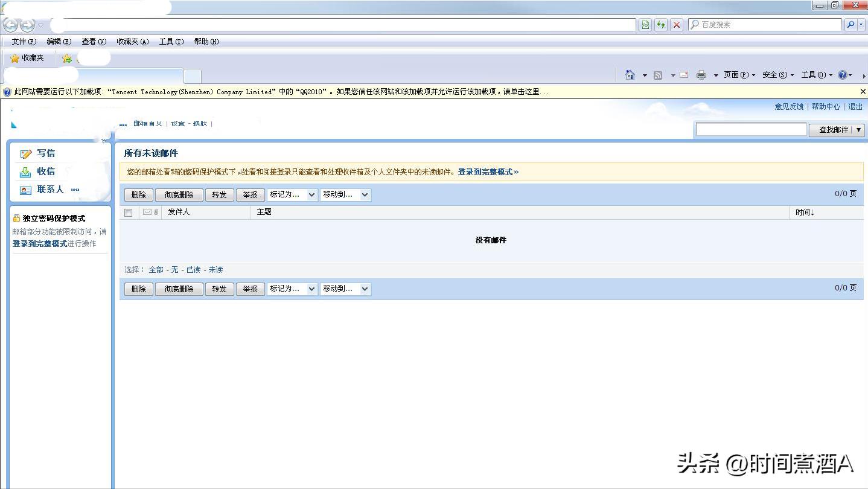Expand the 查找邮件 search options arrow
The image size is (868, 489).
pos(858,129)
